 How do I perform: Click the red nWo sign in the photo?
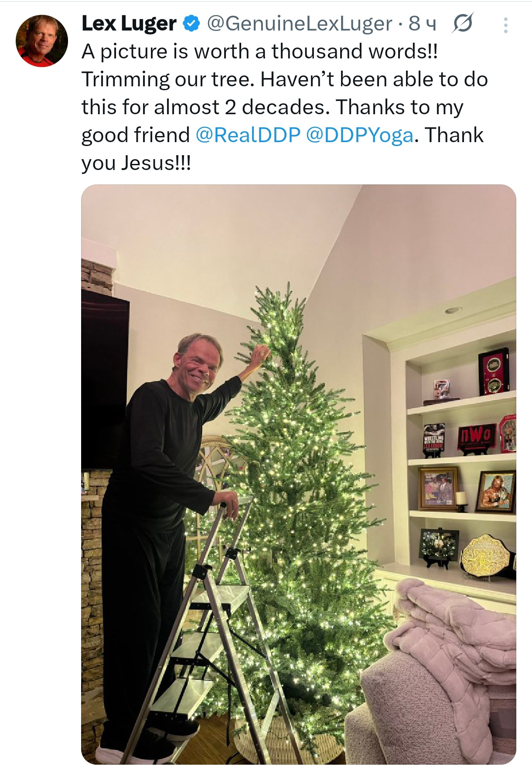[476, 435]
